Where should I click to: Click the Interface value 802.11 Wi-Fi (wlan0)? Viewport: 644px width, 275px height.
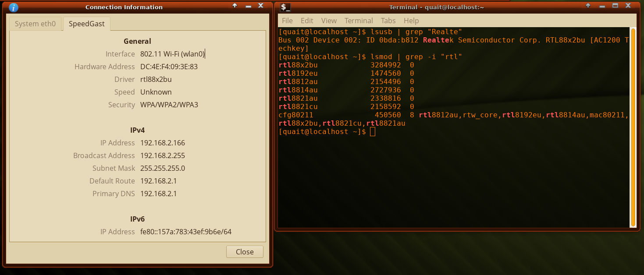(172, 54)
